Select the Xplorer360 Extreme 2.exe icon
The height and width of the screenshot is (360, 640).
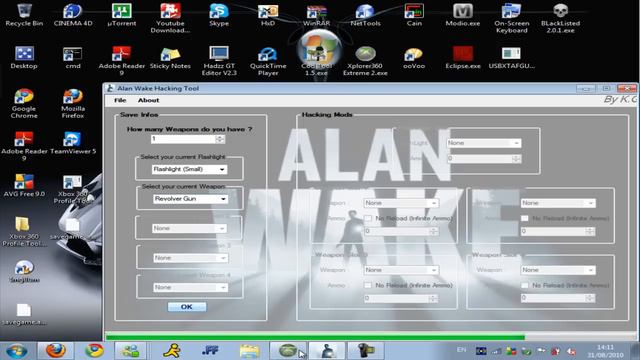click(x=365, y=60)
